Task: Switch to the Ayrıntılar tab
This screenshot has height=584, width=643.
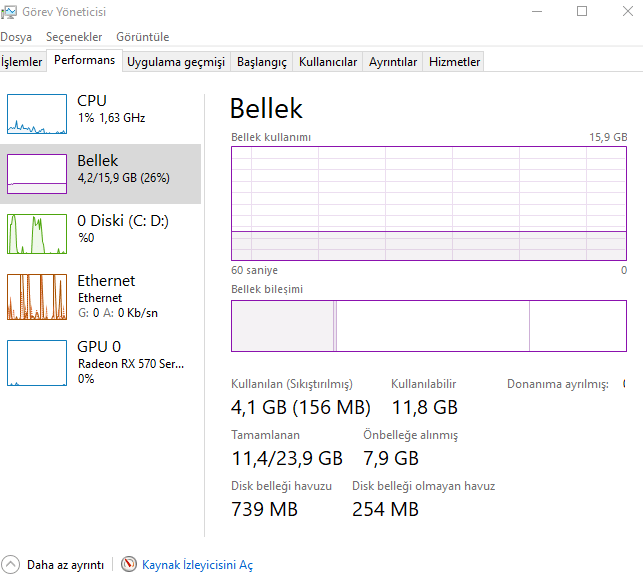Action: 393,62
